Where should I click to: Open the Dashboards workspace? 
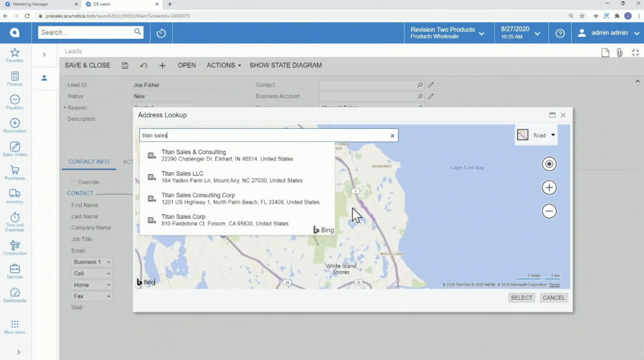(x=15, y=295)
